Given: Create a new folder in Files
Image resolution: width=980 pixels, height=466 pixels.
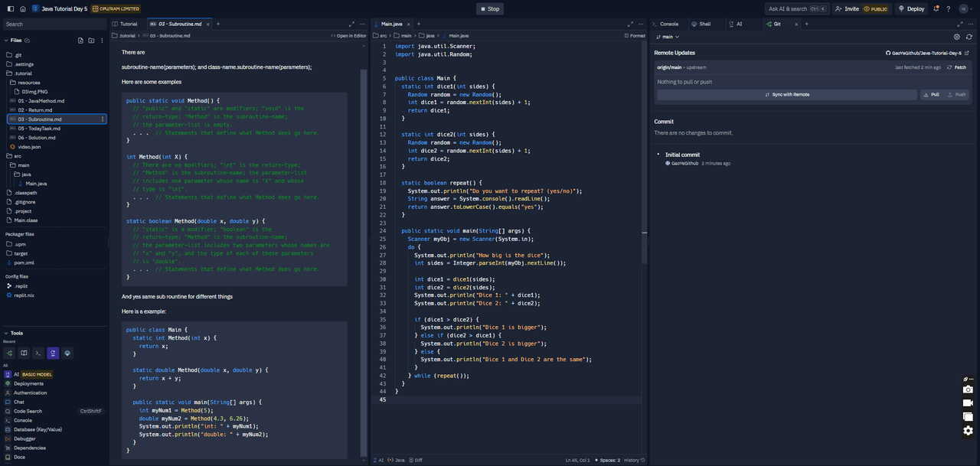Looking at the screenshot, I should pyautogui.click(x=91, y=40).
